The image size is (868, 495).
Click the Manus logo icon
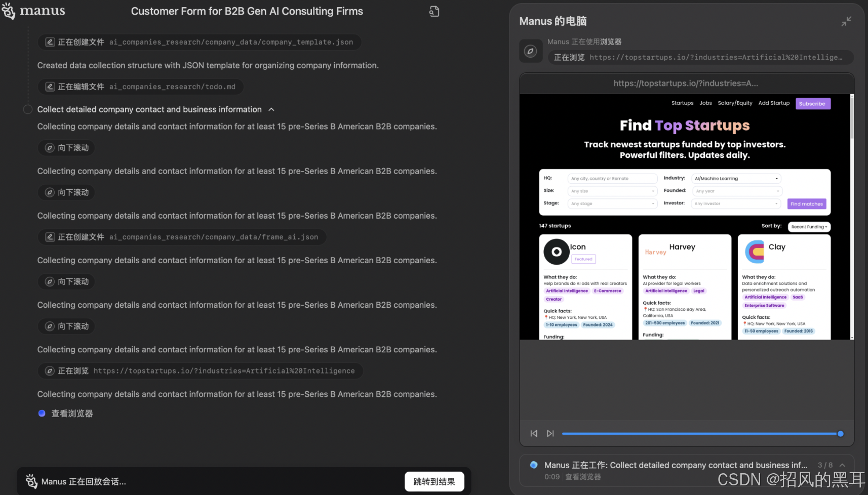click(9, 11)
